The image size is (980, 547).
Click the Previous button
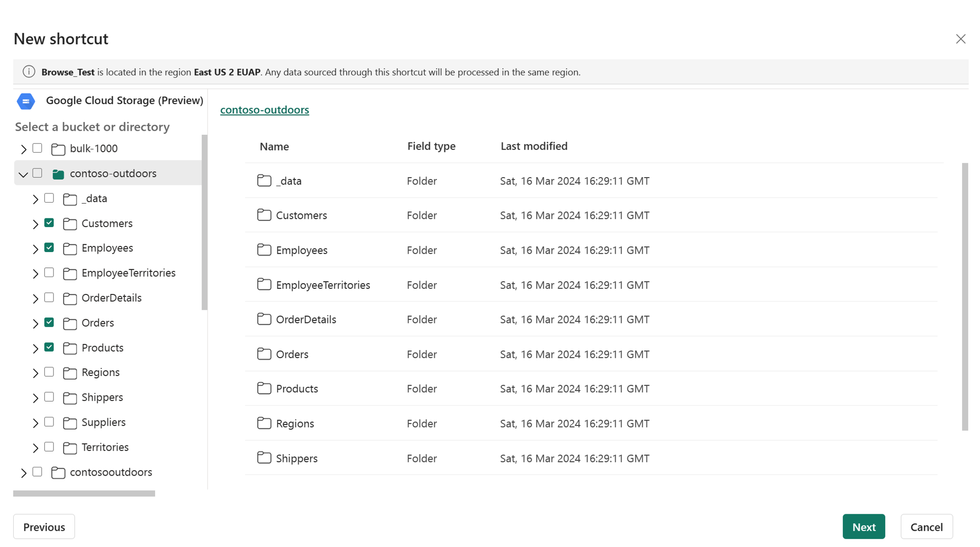[44, 527]
